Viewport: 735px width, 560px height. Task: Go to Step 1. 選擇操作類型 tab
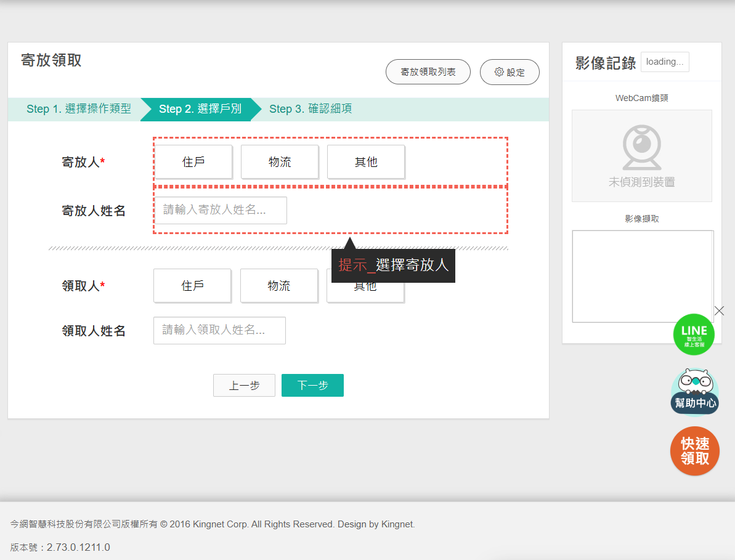click(x=79, y=109)
